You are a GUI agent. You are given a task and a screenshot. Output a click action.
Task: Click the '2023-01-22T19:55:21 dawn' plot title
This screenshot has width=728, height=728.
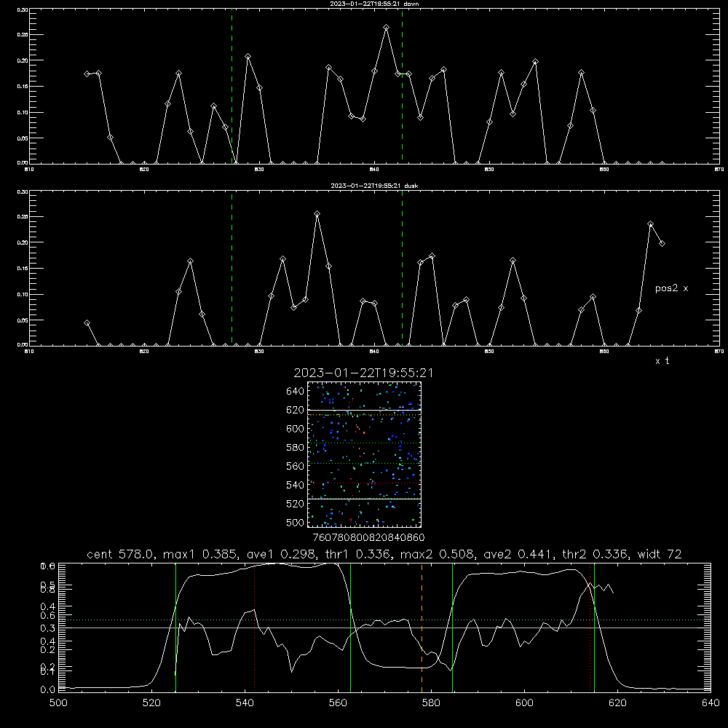point(374,4)
